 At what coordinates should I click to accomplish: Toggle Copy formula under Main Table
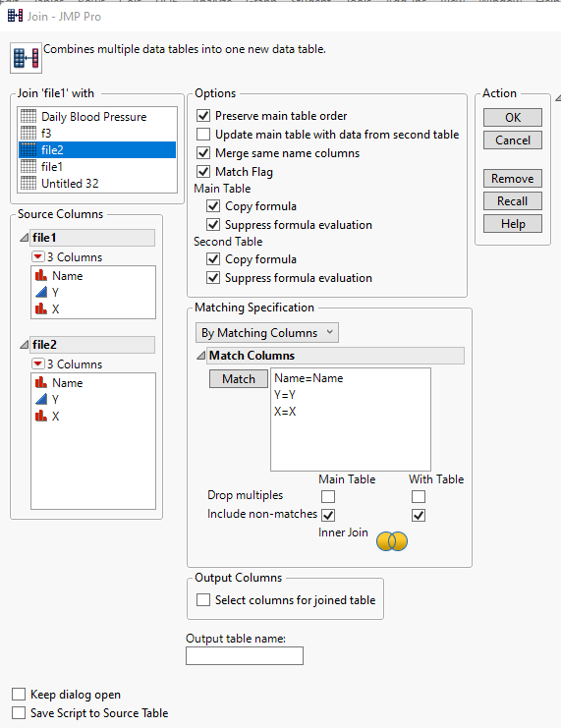[x=213, y=205]
